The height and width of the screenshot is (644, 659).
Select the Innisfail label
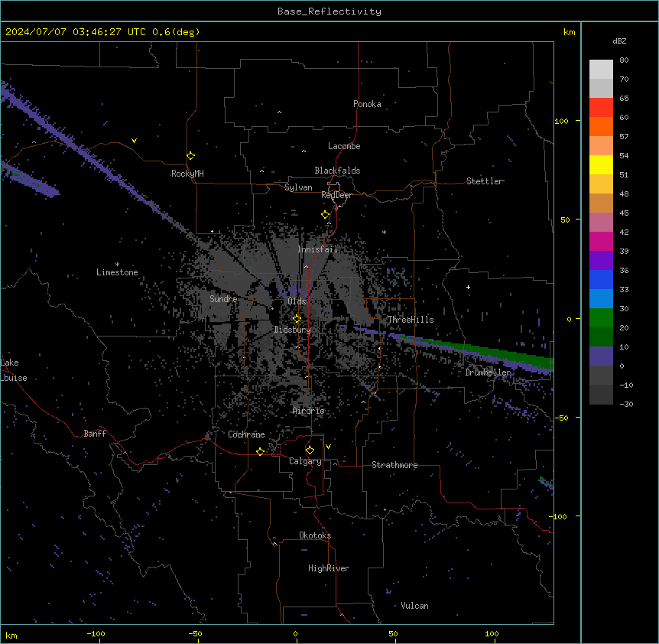coord(318,249)
